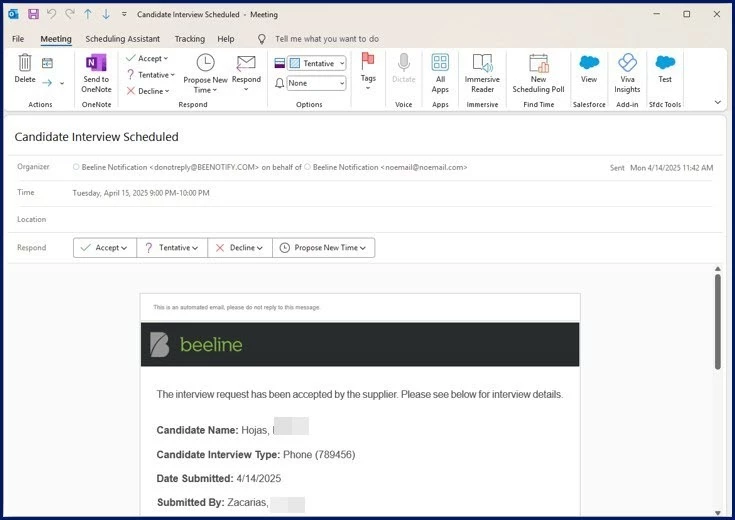Expand the Forward arrow dropdown in Actions
735x520 pixels.
coord(61,83)
